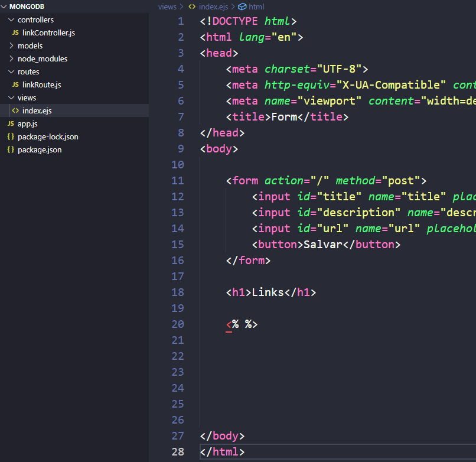Click the "description" id value on line 13
Screen dimensions: 476x462
pos(358,213)
